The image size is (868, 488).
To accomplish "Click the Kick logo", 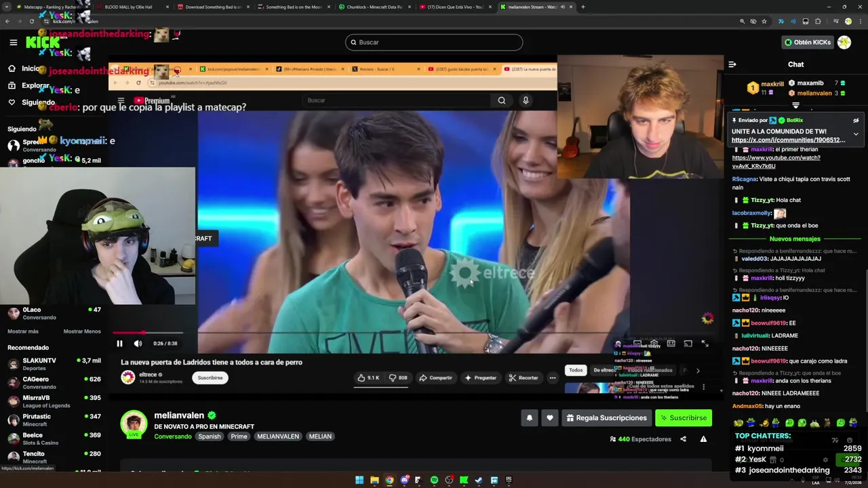I will pyautogui.click(x=43, y=42).
